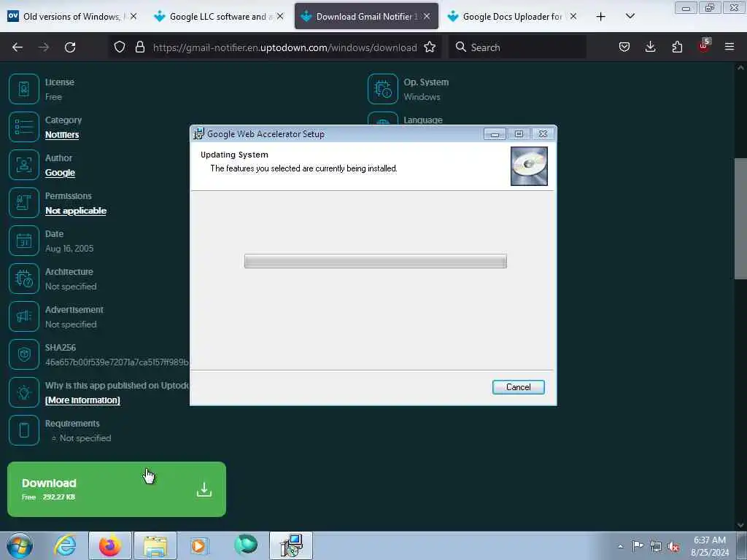This screenshot has height=560, width=747.
Task: Focus the browser URL address field
Action: pos(285,47)
